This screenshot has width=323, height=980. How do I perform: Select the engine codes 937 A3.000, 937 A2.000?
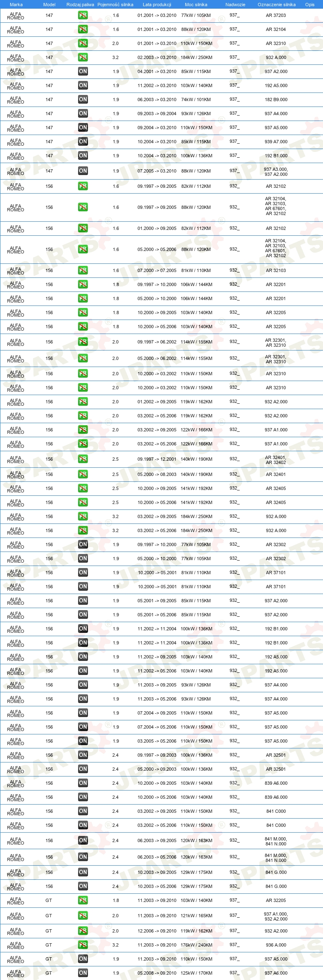(x=276, y=172)
